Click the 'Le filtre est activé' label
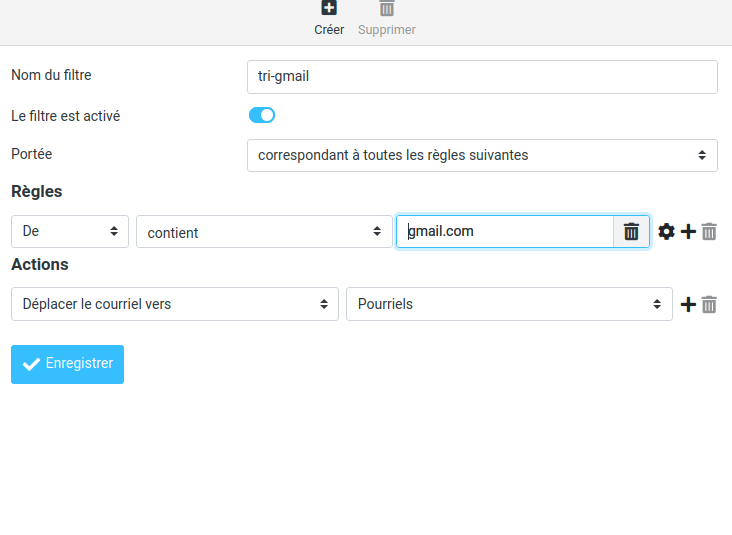This screenshot has height=535, width=732. (x=65, y=116)
